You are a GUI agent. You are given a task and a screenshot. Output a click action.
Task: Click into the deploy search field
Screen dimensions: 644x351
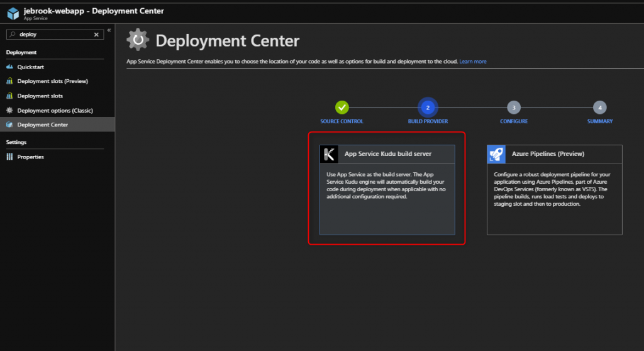55,35
